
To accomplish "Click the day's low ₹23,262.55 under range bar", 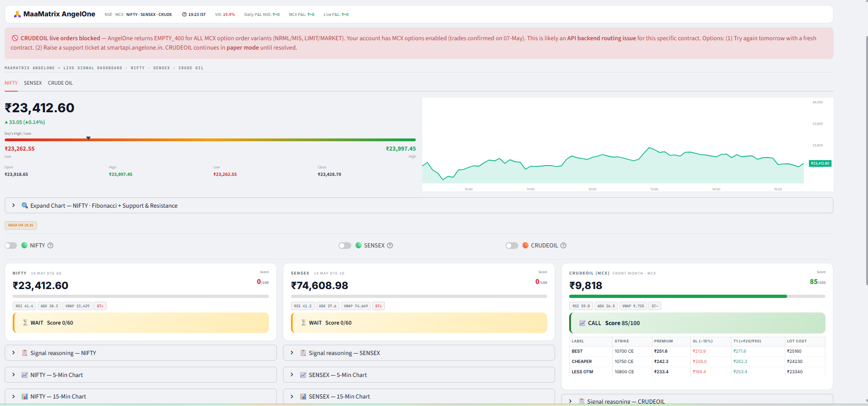I will coord(20,149).
